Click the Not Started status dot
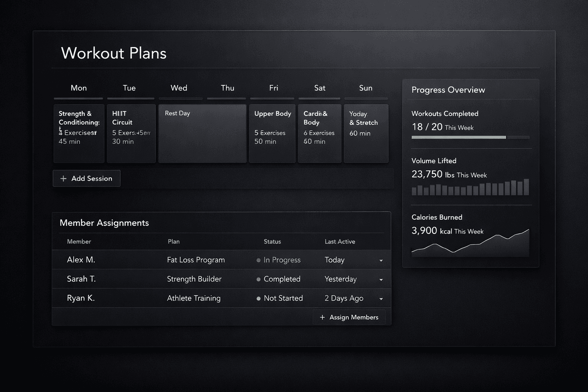The width and height of the screenshot is (588, 392). coord(258,299)
